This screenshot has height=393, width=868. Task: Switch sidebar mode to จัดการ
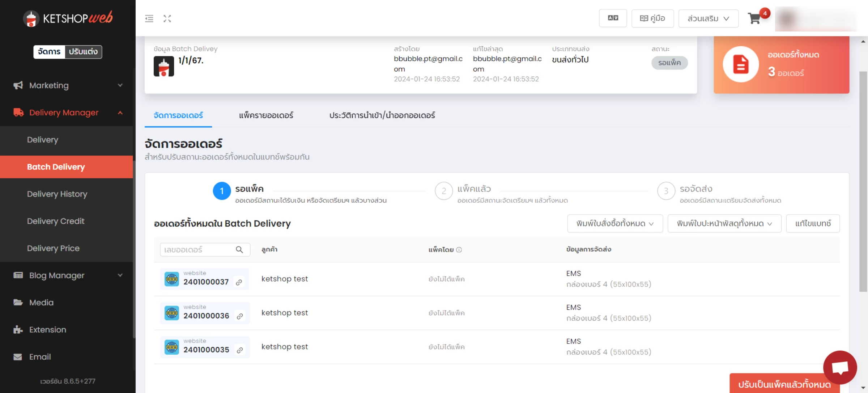(49, 52)
